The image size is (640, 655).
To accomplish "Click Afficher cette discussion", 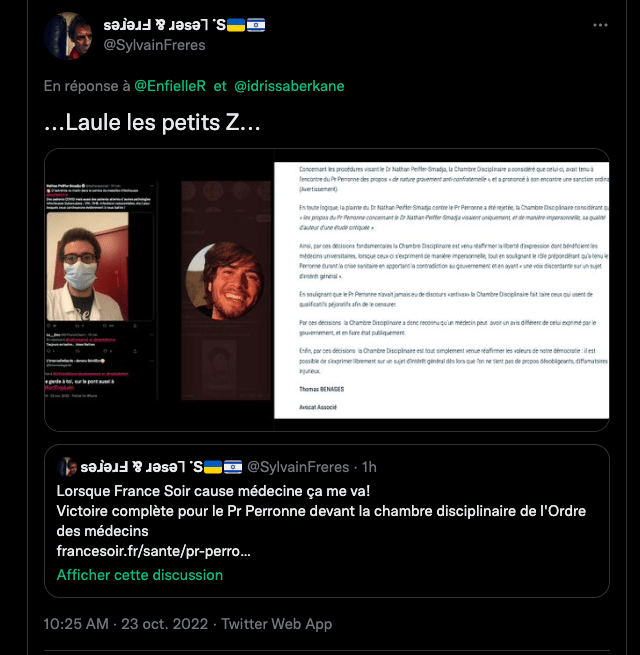I will [x=140, y=575].
